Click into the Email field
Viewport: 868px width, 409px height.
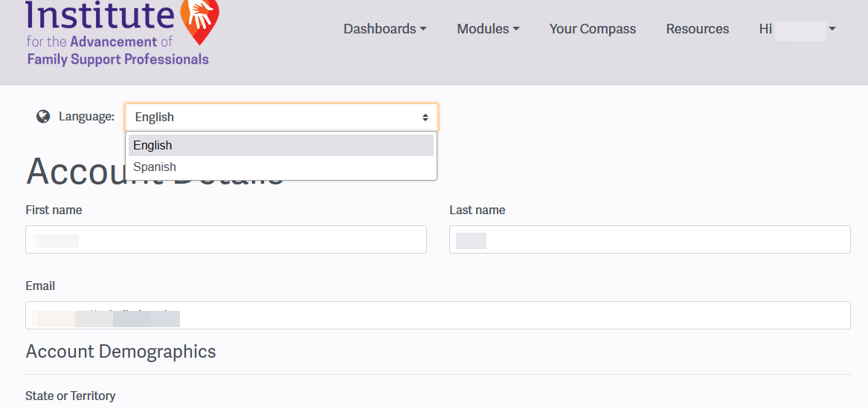click(x=438, y=315)
